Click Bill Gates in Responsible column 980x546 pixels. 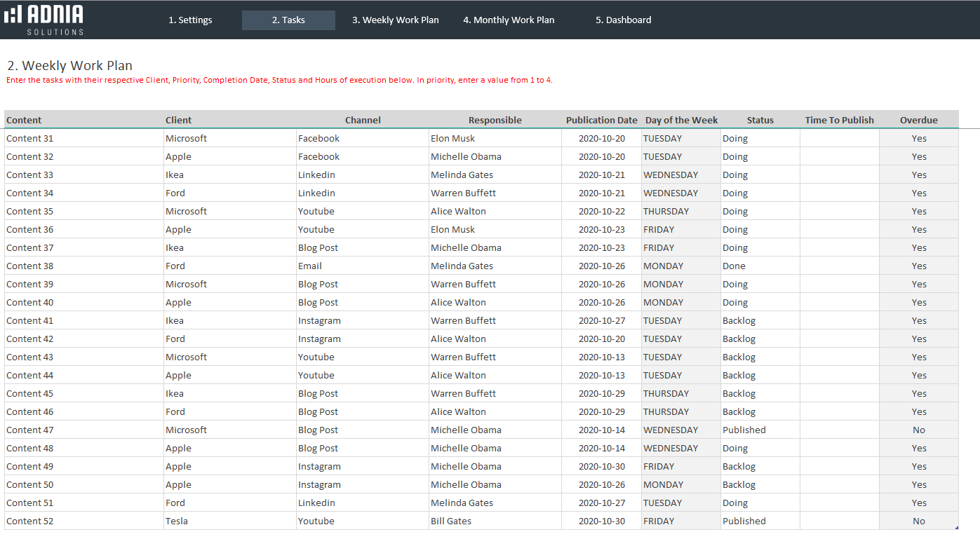point(451,521)
